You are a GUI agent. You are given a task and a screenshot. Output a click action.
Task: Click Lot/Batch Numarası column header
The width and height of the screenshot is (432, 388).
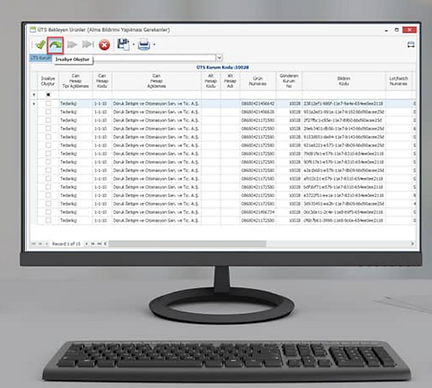pos(399,81)
